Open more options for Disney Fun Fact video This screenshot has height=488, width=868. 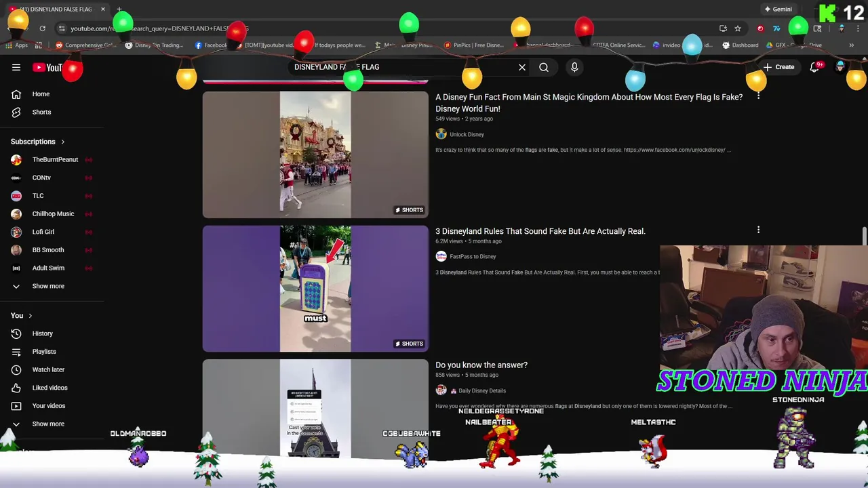pyautogui.click(x=758, y=97)
